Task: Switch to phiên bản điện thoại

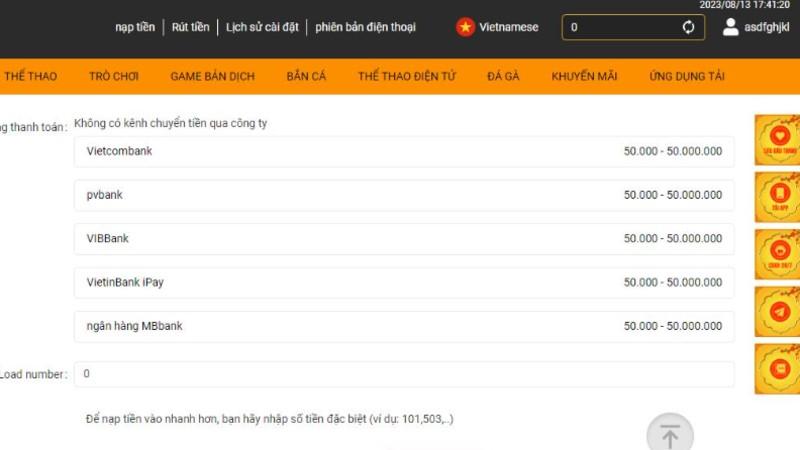Action: point(365,27)
